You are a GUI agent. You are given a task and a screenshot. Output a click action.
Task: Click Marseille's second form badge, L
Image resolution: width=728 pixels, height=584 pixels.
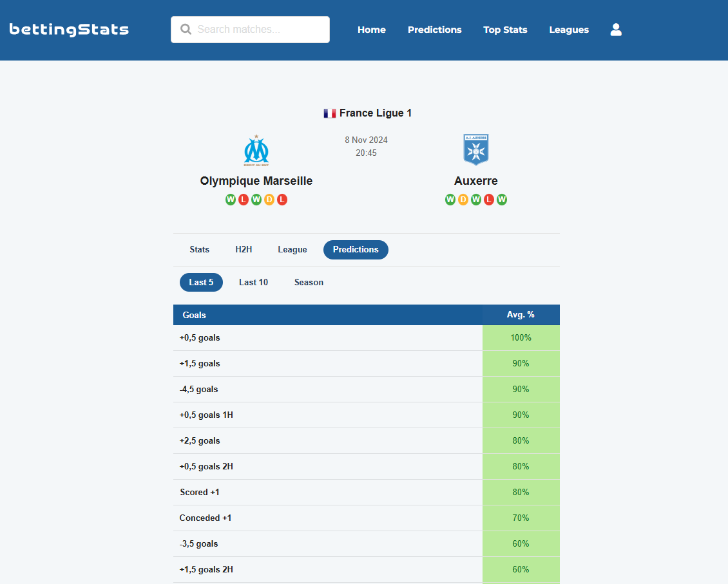[x=244, y=200]
